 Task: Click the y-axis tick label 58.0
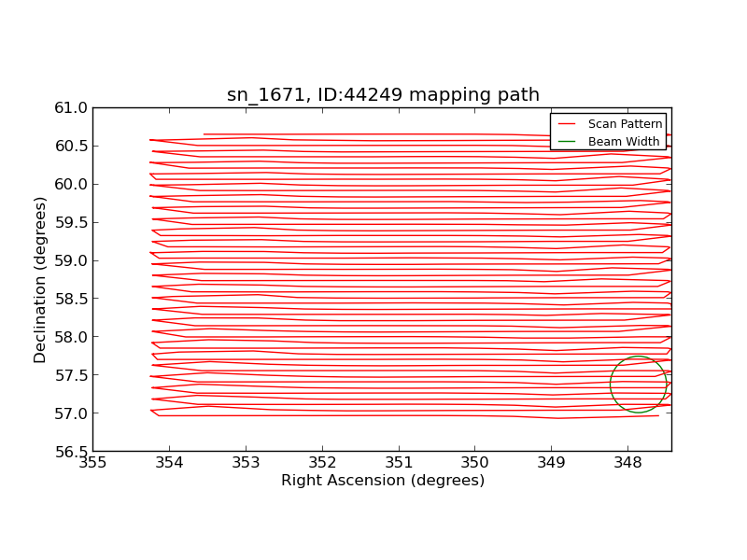coord(71,337)
